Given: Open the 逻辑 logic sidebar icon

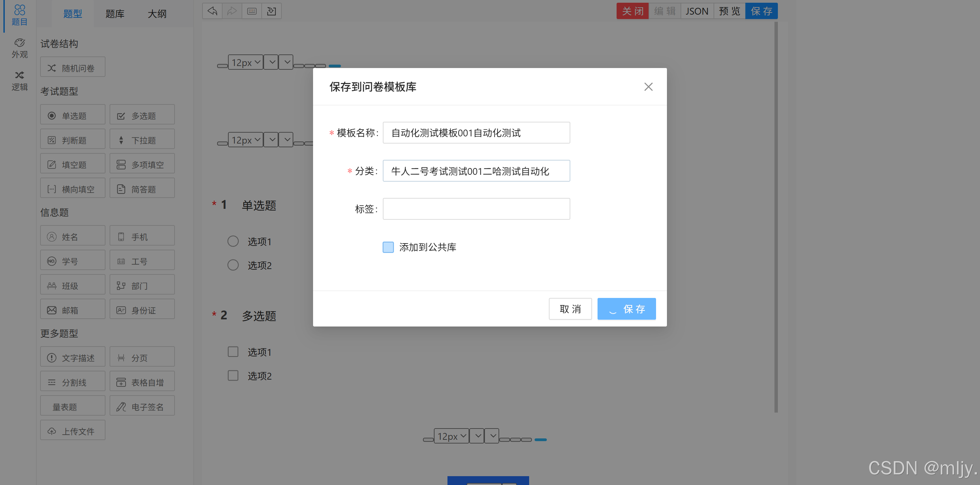Looking at the screenshot, I should tap(19, 81).
